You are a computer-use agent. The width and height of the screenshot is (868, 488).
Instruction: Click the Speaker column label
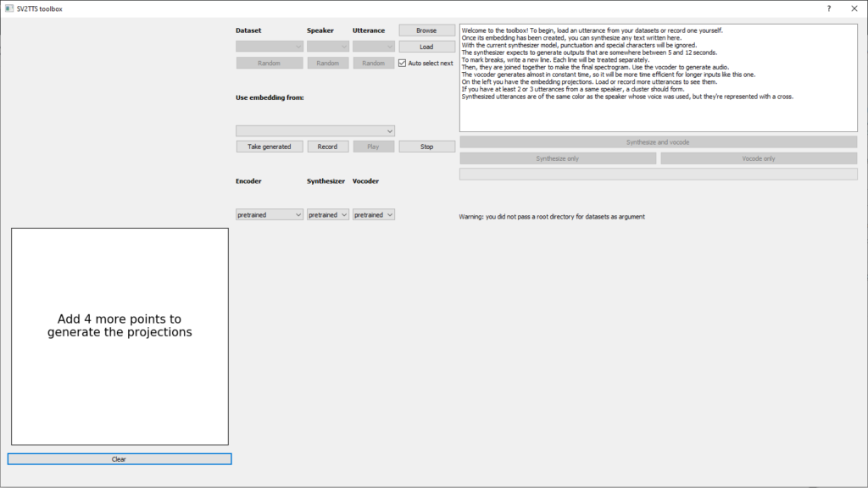click(x=320, y=31)
